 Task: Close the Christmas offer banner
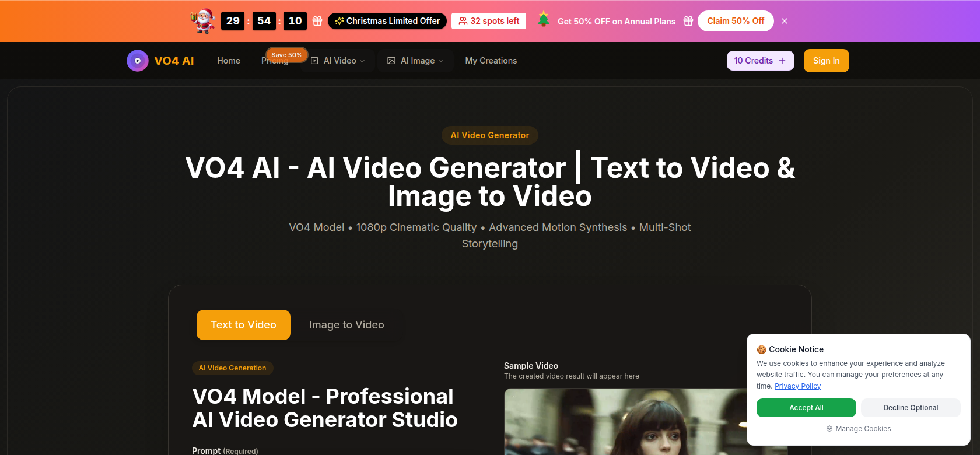pyautogui.click(x=785, y=21)
